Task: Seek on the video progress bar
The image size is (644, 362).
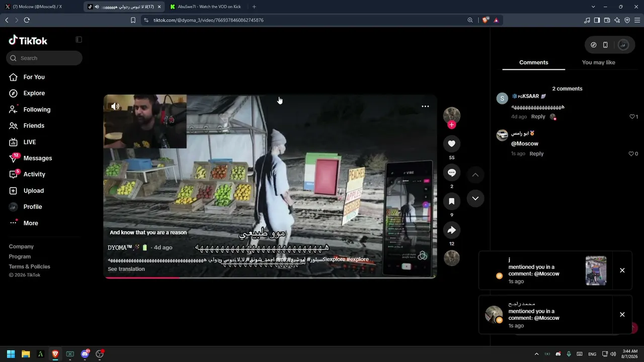Action: (x=270, y=277)
